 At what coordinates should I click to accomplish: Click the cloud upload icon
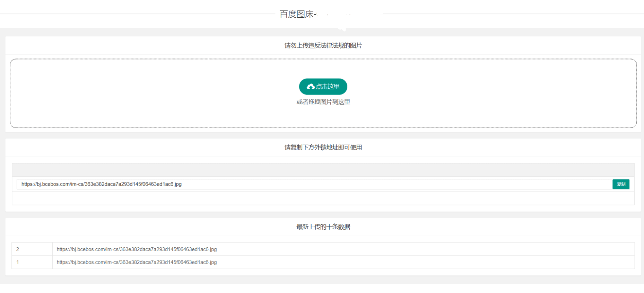[311, 87]
